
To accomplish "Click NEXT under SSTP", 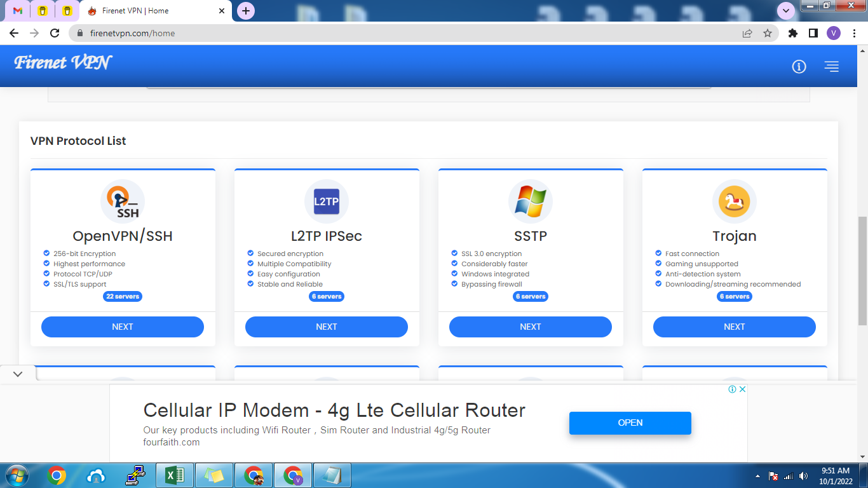I will tap(531, 327).
